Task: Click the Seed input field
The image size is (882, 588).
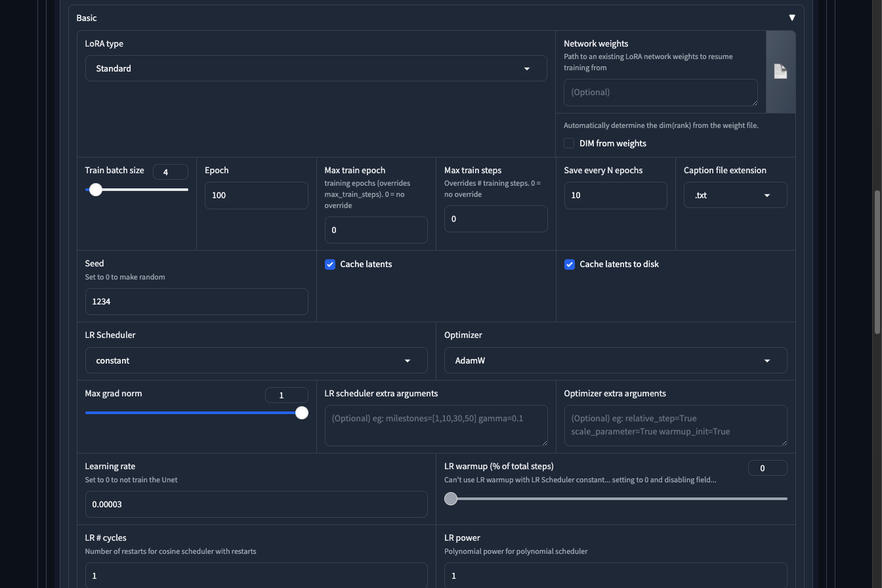Action: click(x=196, y=302)
